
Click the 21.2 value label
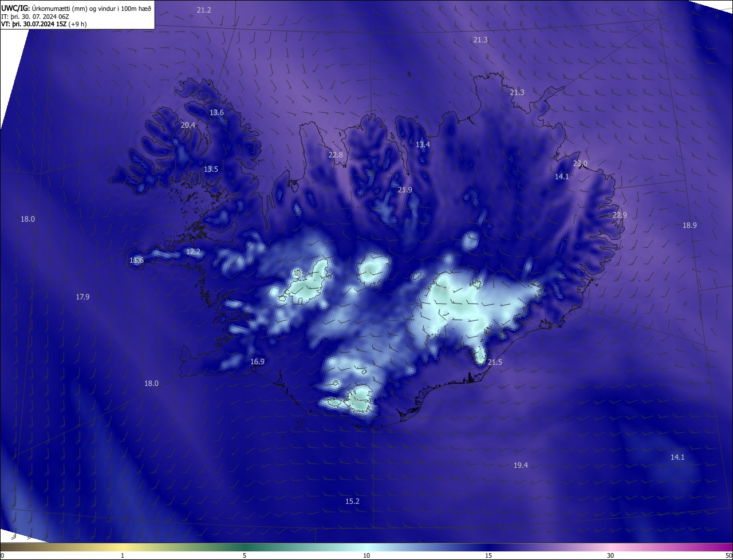(x=204, y=10)
